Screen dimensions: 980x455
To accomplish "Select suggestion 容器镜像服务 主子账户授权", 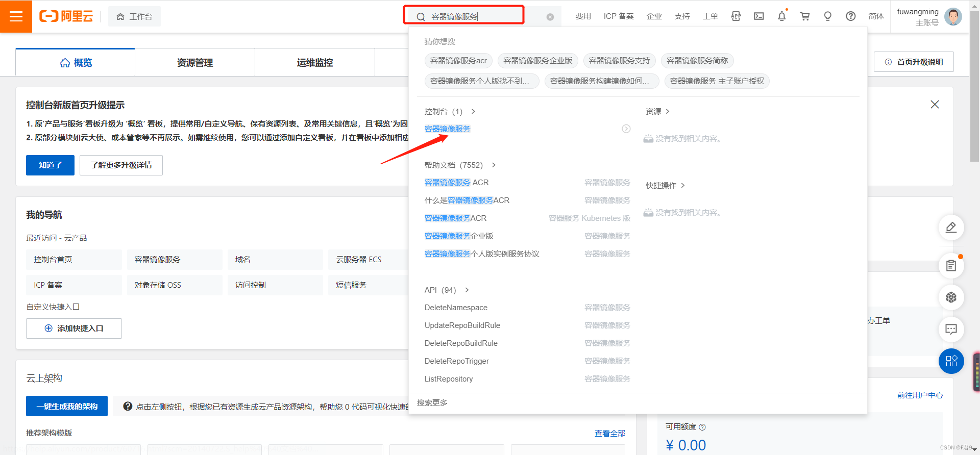I will pos(717,81).
